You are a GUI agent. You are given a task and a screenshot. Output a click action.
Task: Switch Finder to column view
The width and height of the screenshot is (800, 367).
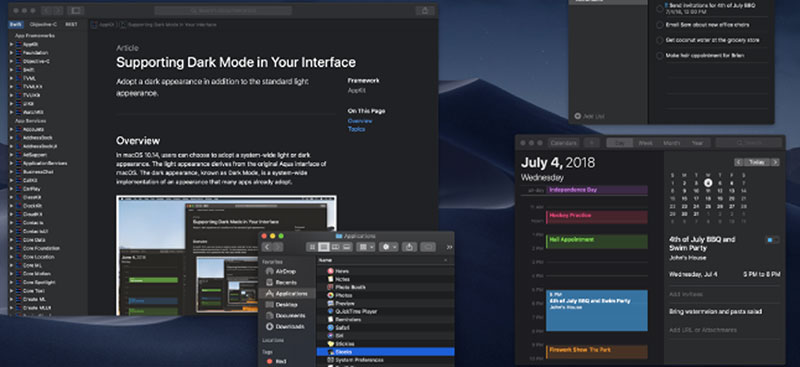pyautogui.click(x=335, y=247)
